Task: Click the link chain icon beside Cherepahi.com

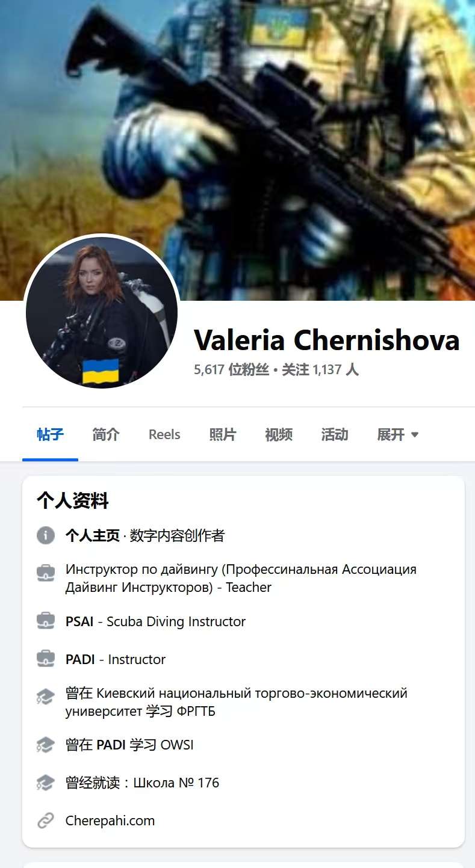Action: click(46, 820)
